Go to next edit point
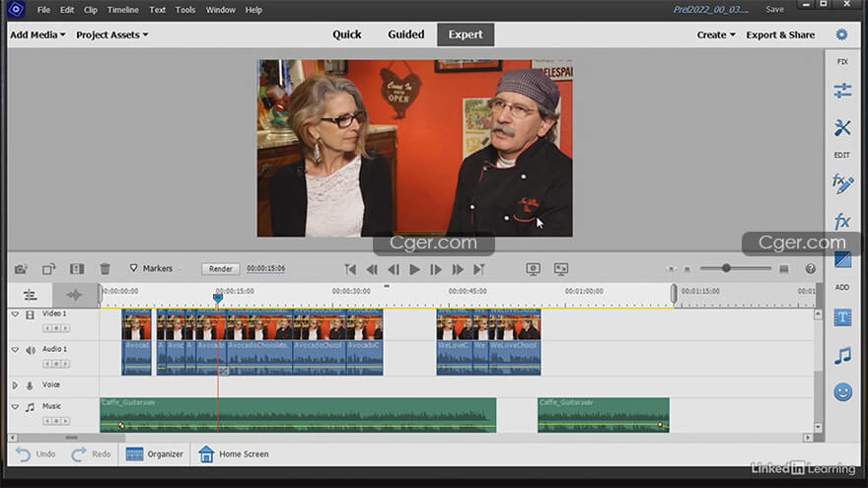Image resolution: width=868 pixels, height=488 pixels. [x=478, y=269]
